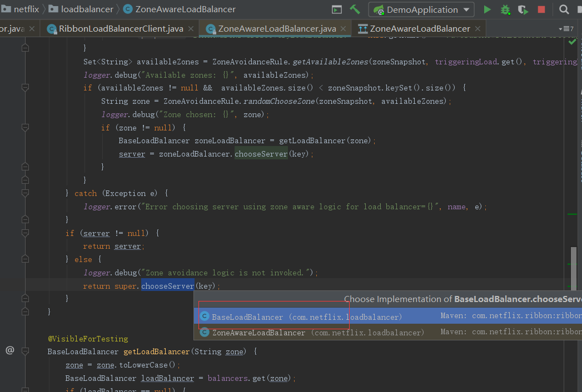The image size is (582, 392).
Task: Choose ZoneAwareLoadBalancer implementation in the popup
Action: coord(388,332)
